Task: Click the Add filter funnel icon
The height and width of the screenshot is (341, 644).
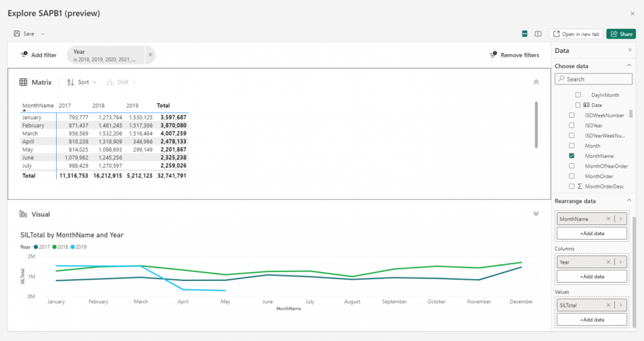Action: (24, 54)
